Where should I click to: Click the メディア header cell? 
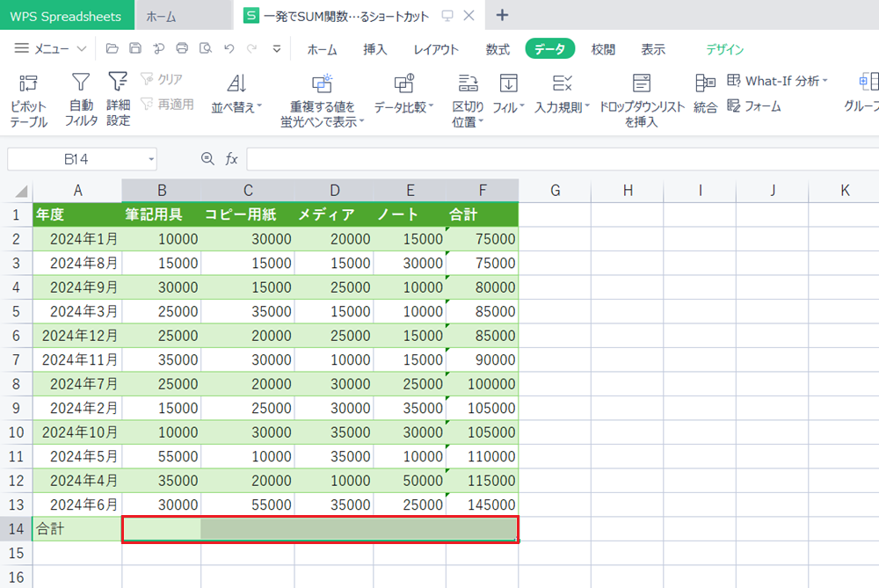tap(334, 214)
